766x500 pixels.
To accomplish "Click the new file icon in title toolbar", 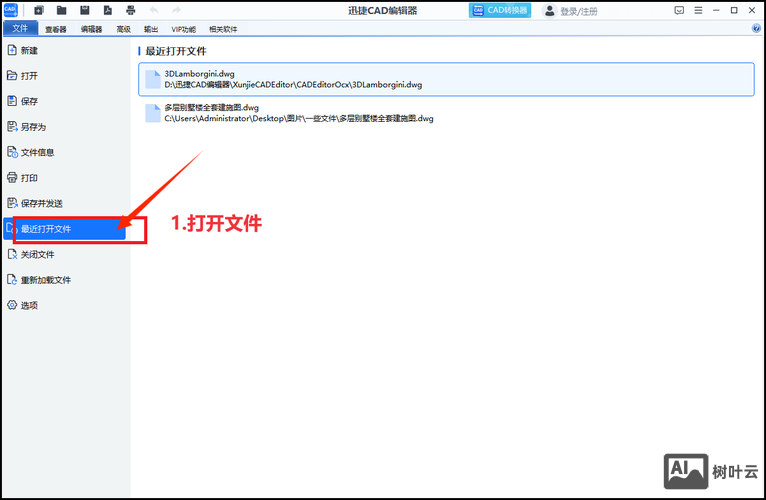I will (39, 10).
